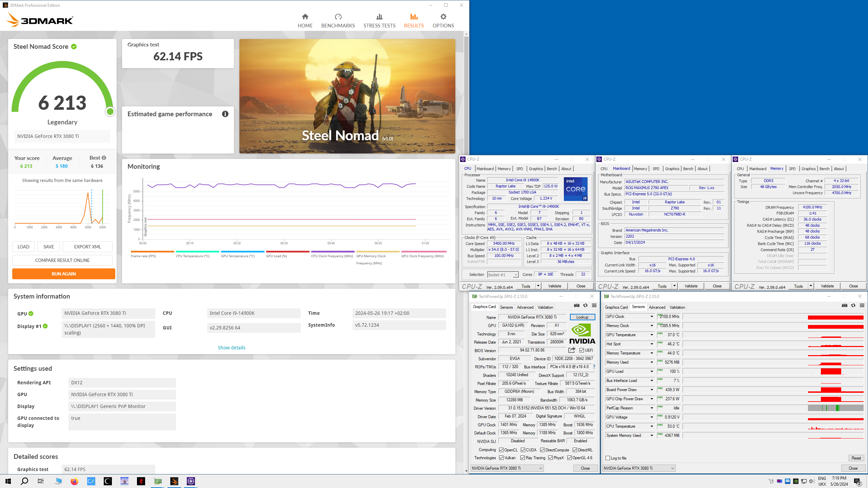Switch to the Results tab in 3DMark

coord(414,21)
